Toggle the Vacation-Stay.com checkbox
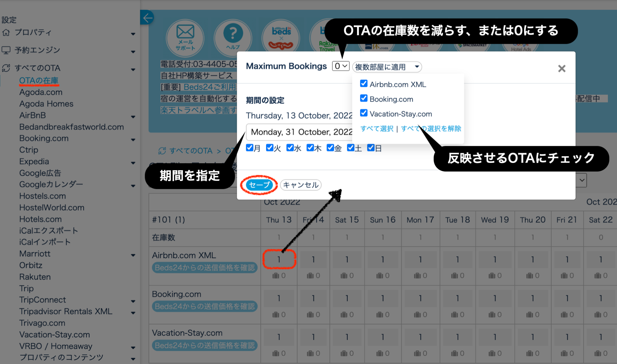 363,113
